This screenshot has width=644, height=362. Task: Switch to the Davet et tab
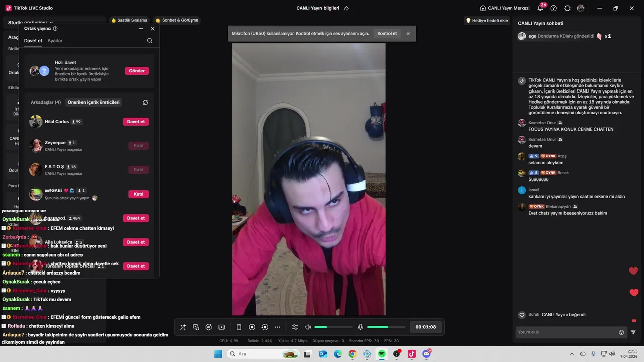[33, 41]
